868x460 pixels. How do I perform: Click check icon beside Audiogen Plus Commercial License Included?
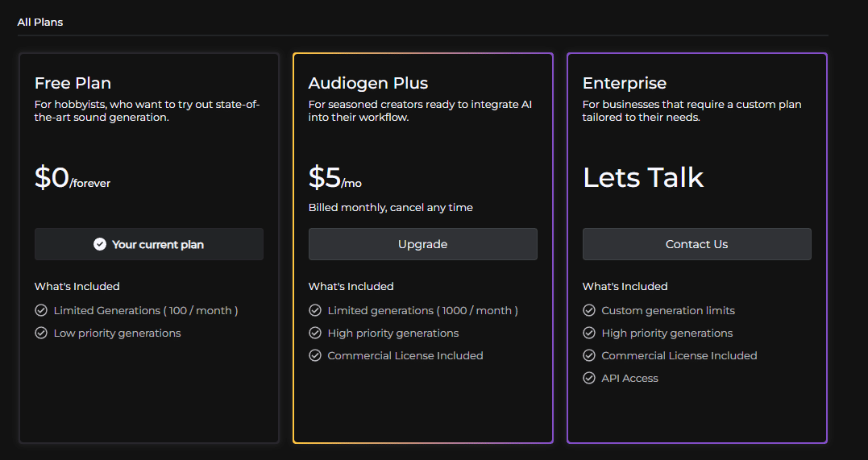315,355
